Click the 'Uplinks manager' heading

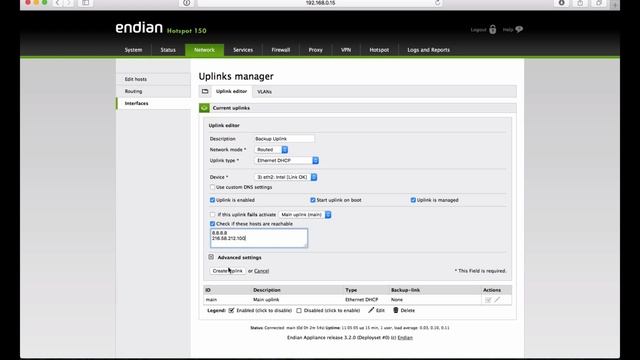pos(236,76)
